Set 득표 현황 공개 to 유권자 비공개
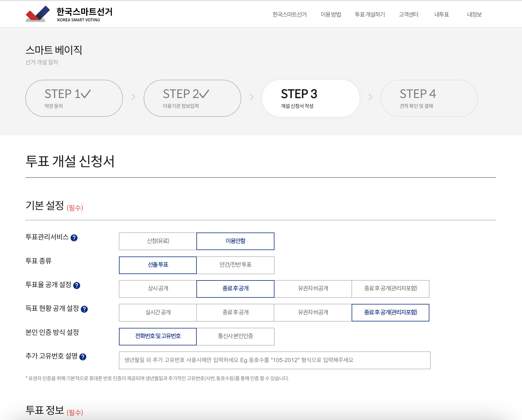Viewport: 522px width, 420px height. (x=313, y=313)
